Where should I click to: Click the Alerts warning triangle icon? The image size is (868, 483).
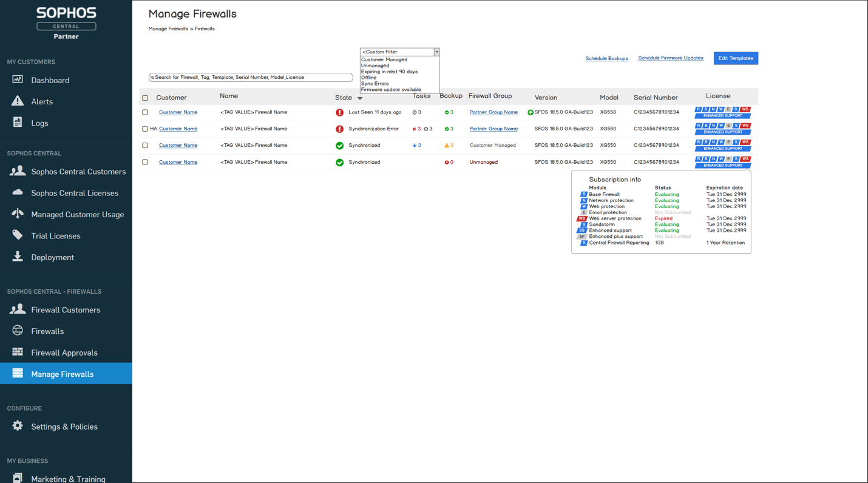tap(18, 101)
